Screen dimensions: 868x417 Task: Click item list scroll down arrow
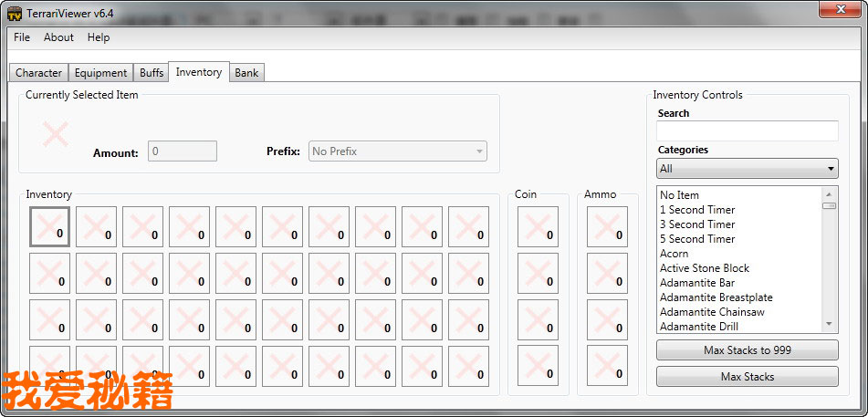tap(829, 324)
